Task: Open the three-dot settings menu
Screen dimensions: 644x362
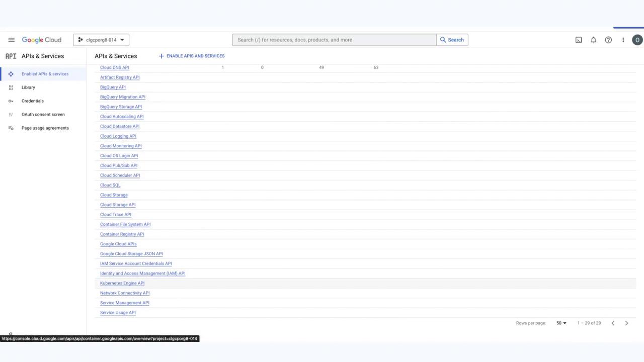Action: pos(623,40)
